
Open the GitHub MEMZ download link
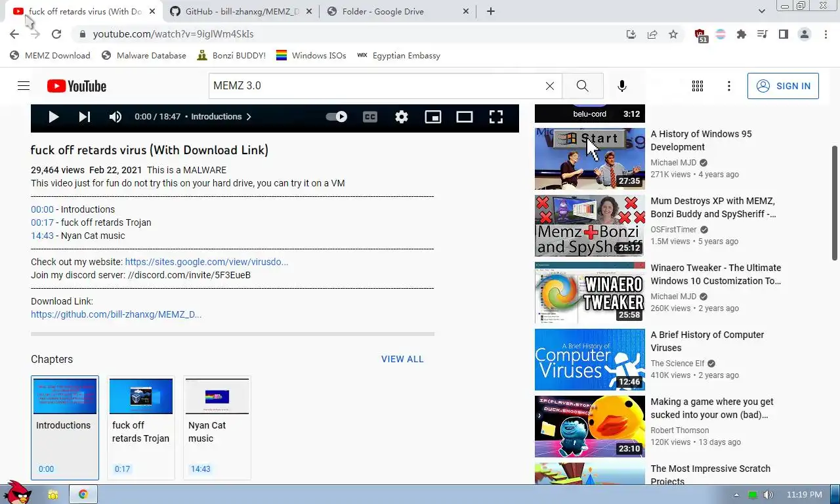(x=116, y=314)
